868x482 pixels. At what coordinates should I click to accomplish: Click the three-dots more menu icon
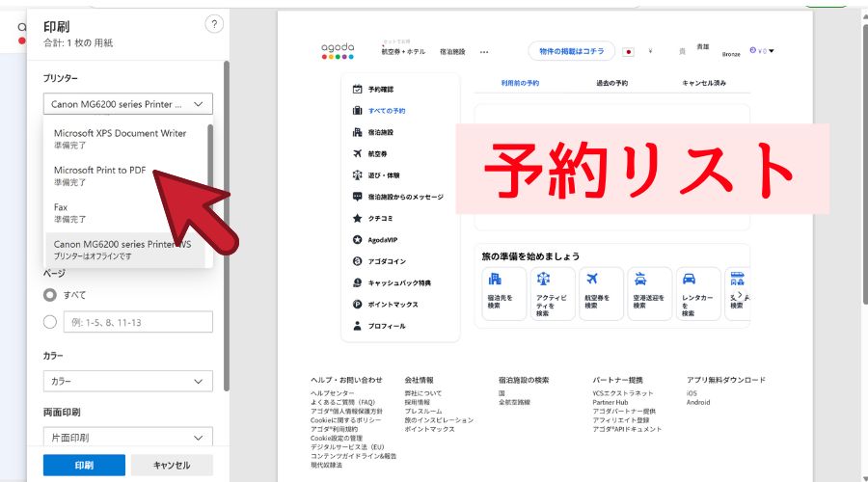(x=484, y=52)
